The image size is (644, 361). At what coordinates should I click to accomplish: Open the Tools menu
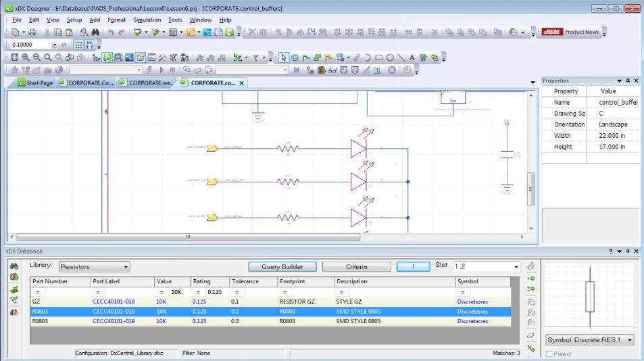click(x=175, y=20)
